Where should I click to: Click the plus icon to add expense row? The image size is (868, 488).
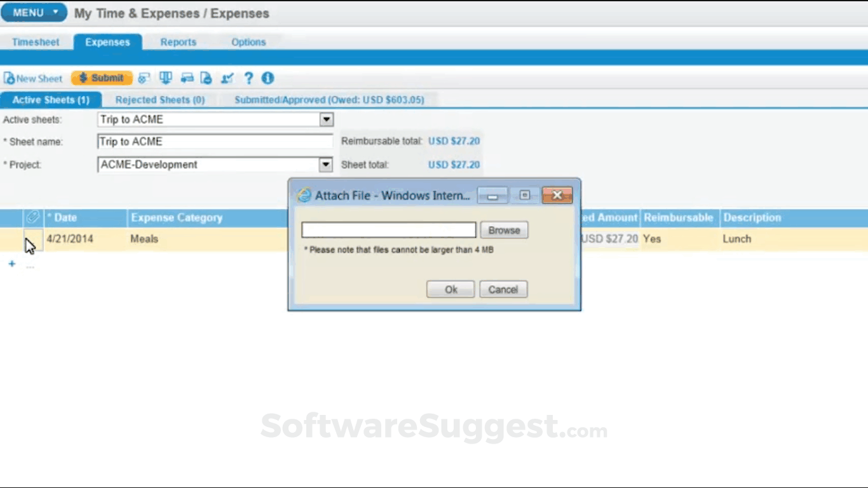point(11,264)
